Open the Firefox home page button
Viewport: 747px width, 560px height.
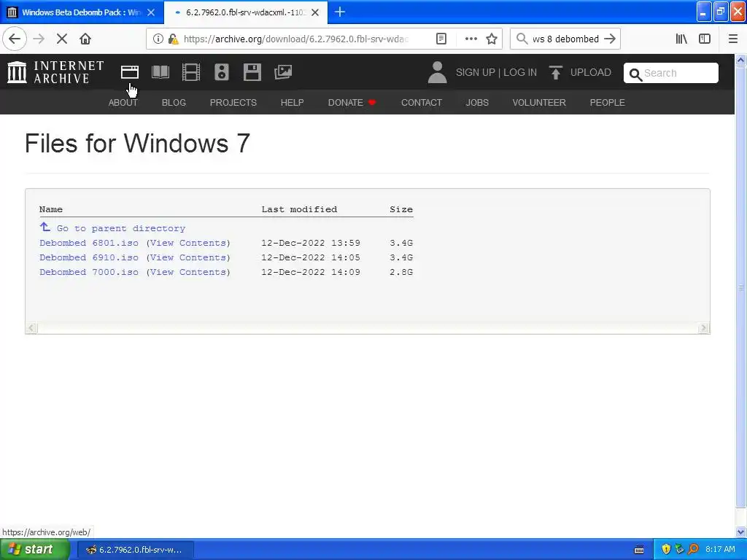click(85, 39)
